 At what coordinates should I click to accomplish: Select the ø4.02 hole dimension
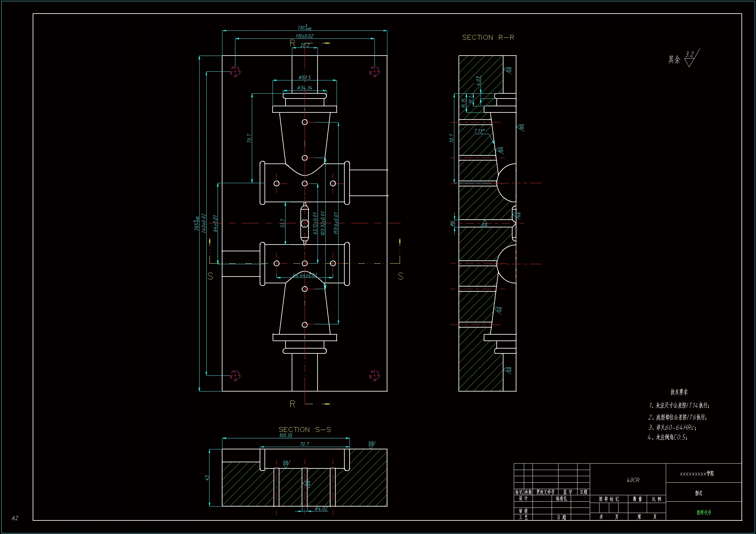321,509
